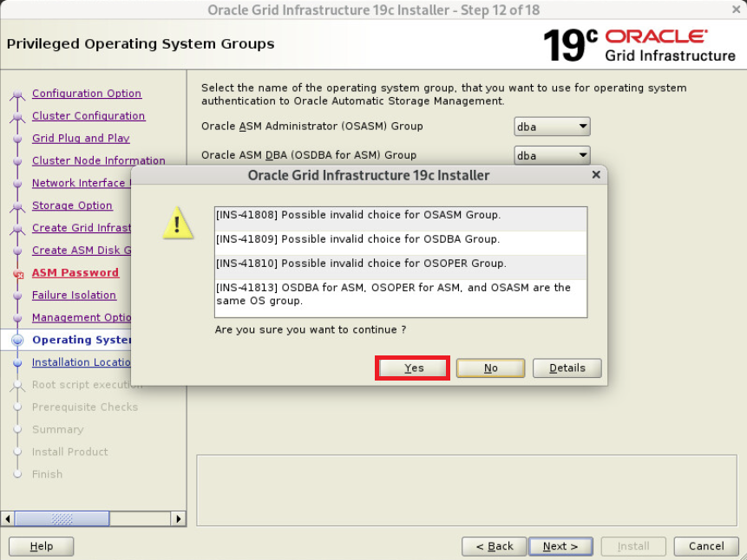This screenshot has width=747, height=560.
Task: Open Help
Action: click(x=41, y=546)
